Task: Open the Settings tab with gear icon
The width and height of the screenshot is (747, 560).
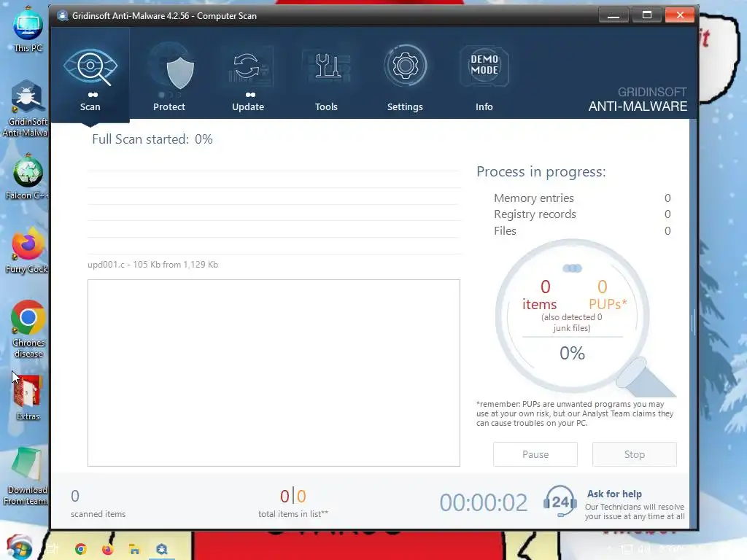Action: (x=405, y=76)
